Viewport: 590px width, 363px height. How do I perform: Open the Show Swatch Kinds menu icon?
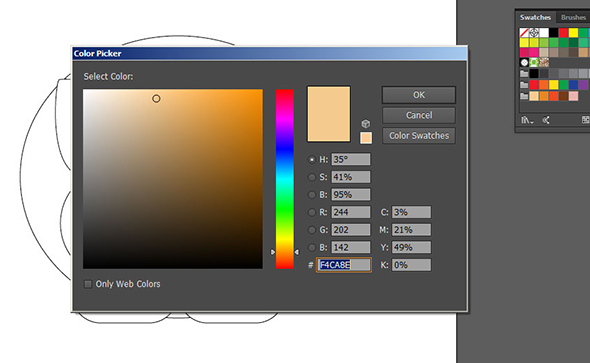point(585,120)
